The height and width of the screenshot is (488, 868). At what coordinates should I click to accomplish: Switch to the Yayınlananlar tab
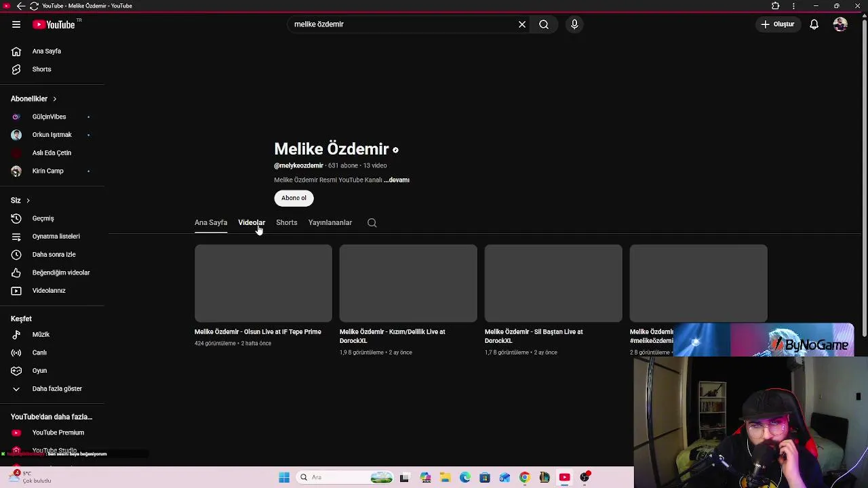click(330, 222)
